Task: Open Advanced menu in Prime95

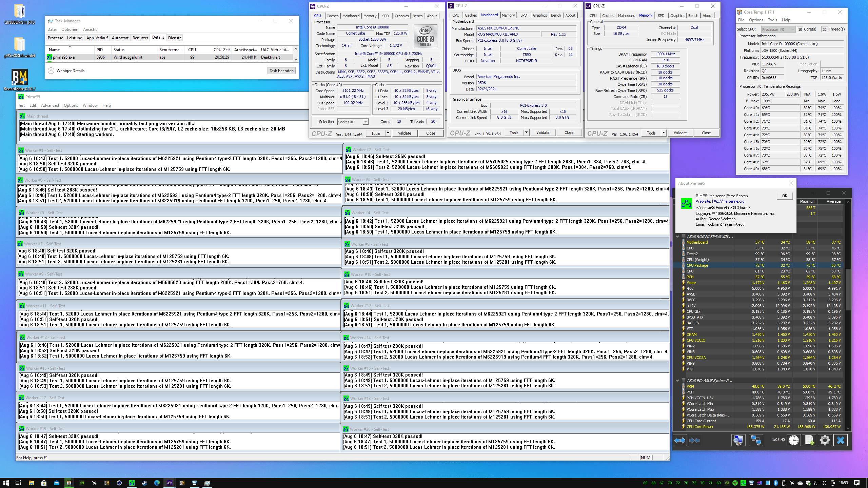Action: pyautogui.click(x=50, y=105)
